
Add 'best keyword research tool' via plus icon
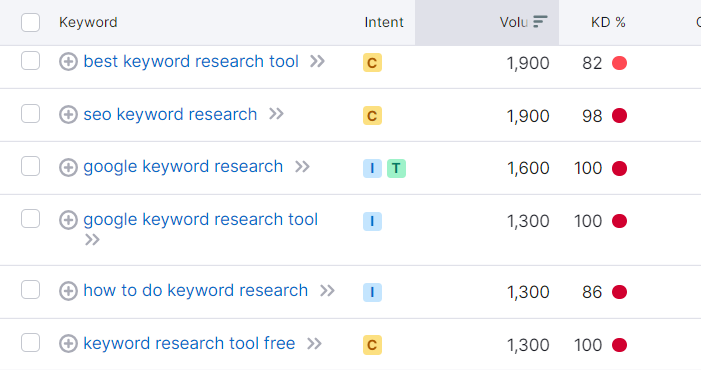pyautogui.click(x=68, y=62)
